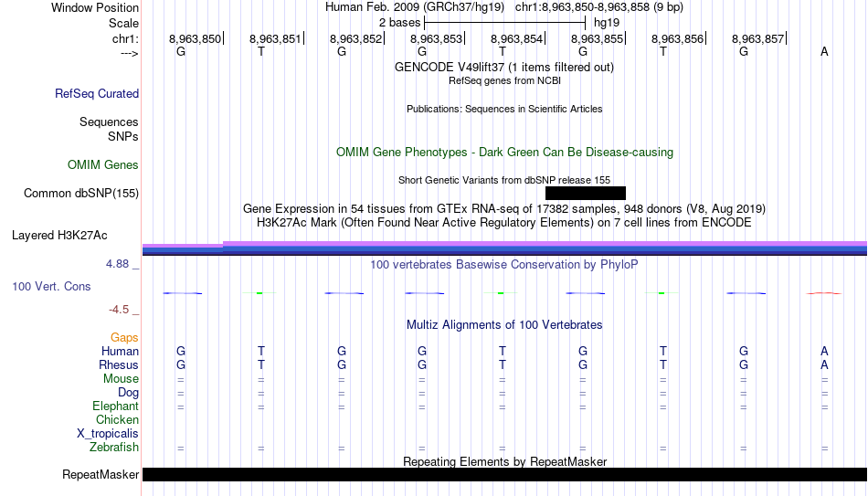Click the 2 bases scale text
The height and width of the screenshot is (496, 868).
click(x=399, y=23)
